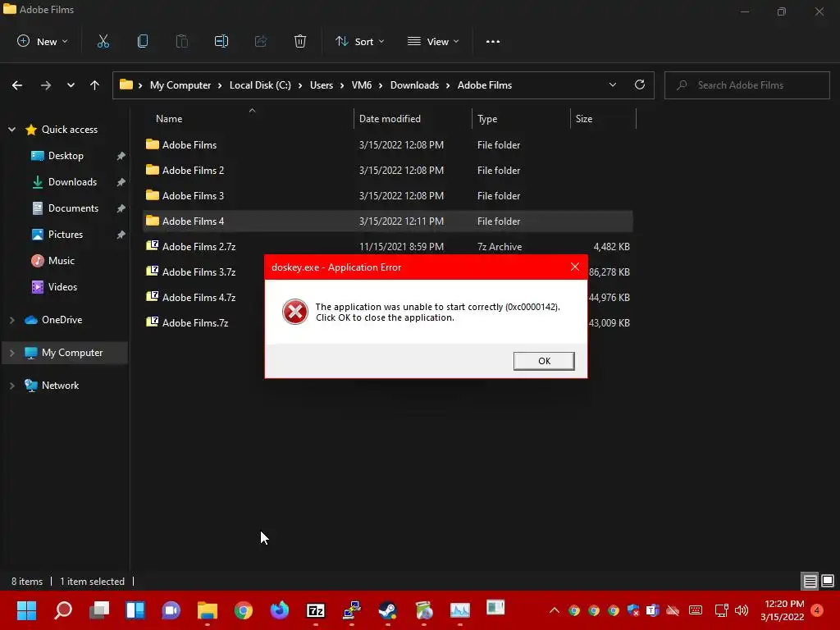Click the volume speaker tray icon

[742, 610]
